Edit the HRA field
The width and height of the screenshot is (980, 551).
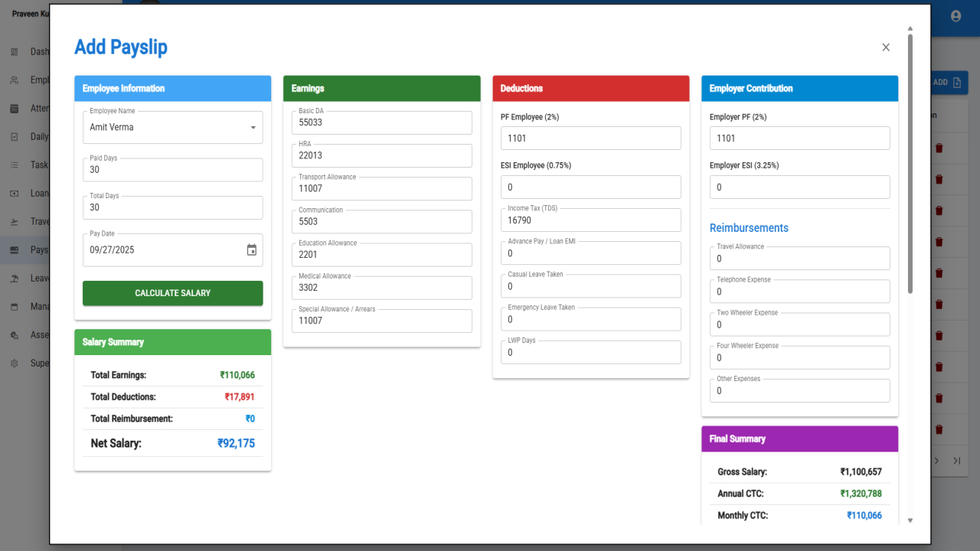coord(382,155)
